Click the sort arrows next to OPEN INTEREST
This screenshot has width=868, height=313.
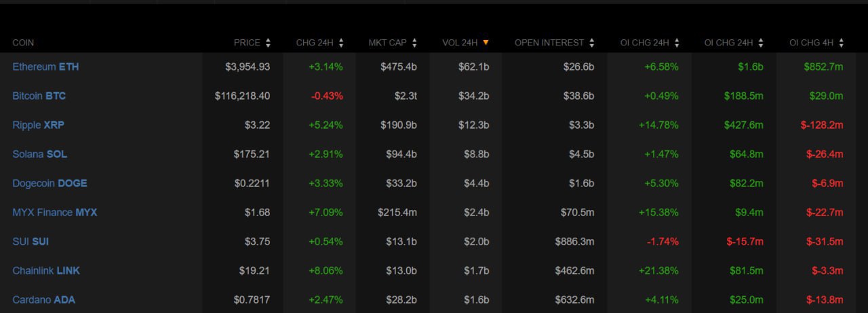591,43
